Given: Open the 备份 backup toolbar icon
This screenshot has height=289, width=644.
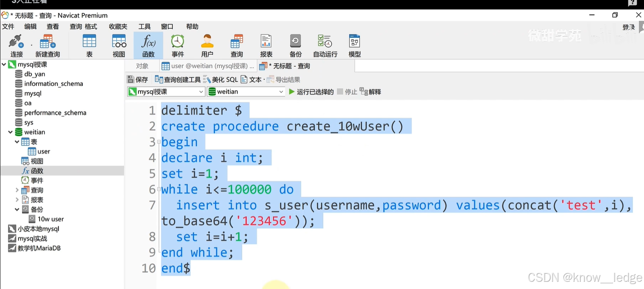Looking at the screenshot, I should coord(296,45).
